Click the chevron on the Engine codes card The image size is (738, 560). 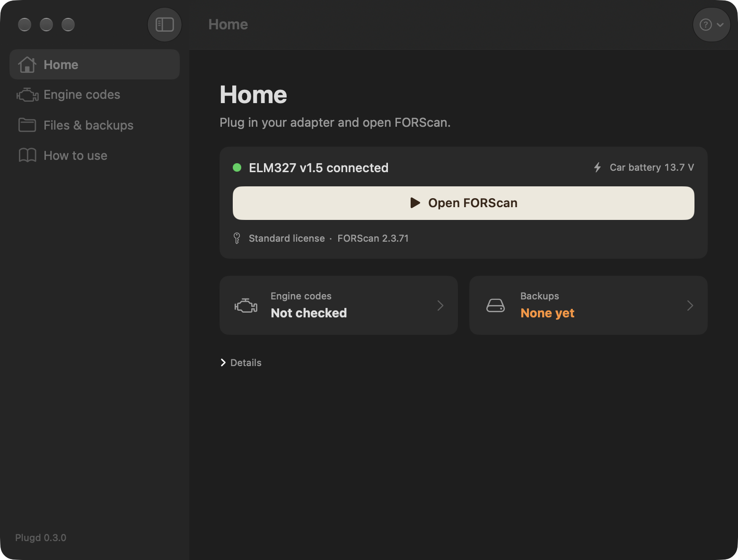440,306
